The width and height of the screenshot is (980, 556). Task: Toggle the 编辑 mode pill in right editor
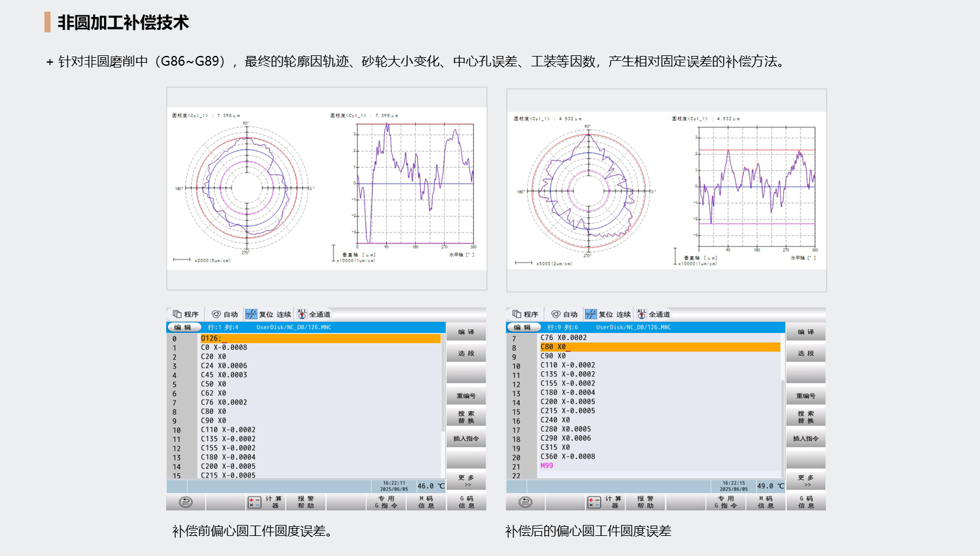pyautogui.click(x=522, y=327)
